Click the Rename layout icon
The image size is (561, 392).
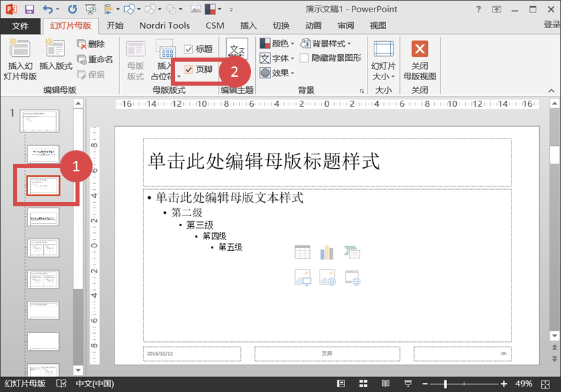click(82, 60)
